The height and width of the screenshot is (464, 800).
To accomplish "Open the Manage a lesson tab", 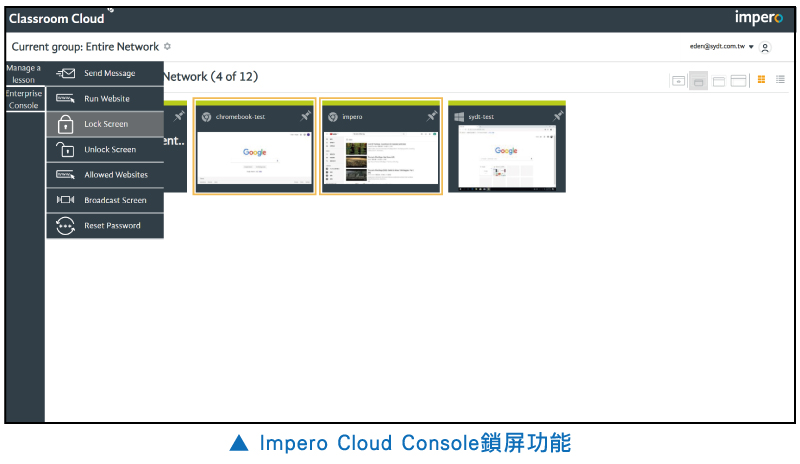I will [23, 74].
